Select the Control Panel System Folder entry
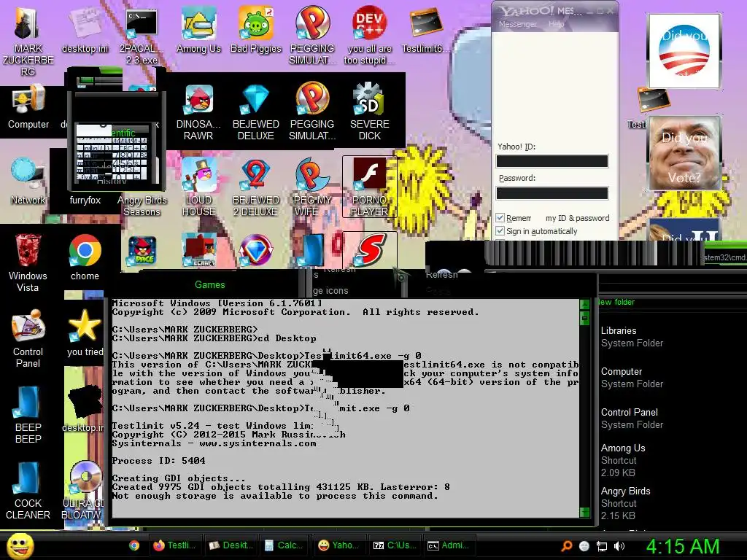The width and height of the screenshot is (747, 560). tap(632, 418)
